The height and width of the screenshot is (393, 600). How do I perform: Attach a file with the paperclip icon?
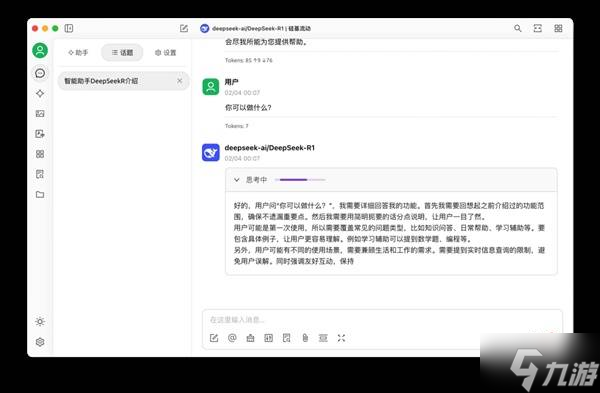[x=305, y=338]
